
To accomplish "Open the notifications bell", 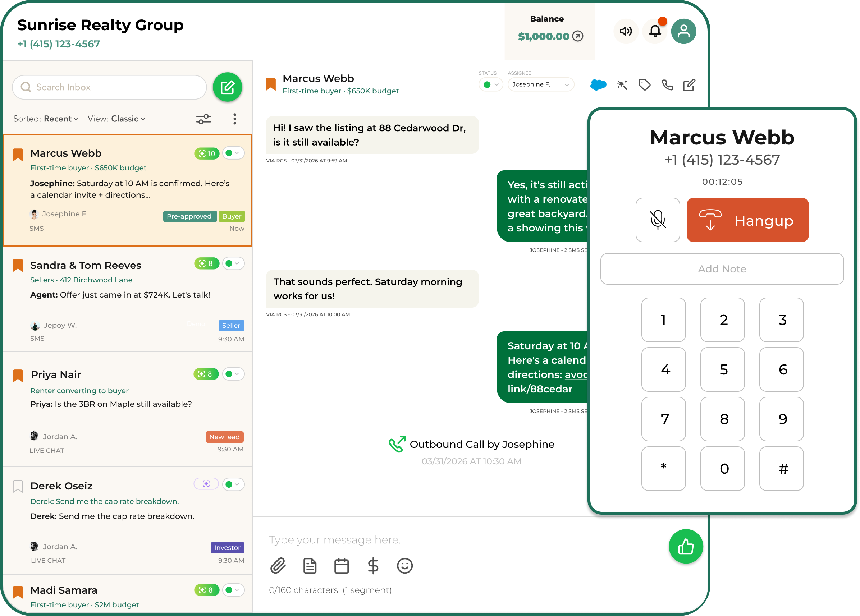I will [x=655, y=31].
